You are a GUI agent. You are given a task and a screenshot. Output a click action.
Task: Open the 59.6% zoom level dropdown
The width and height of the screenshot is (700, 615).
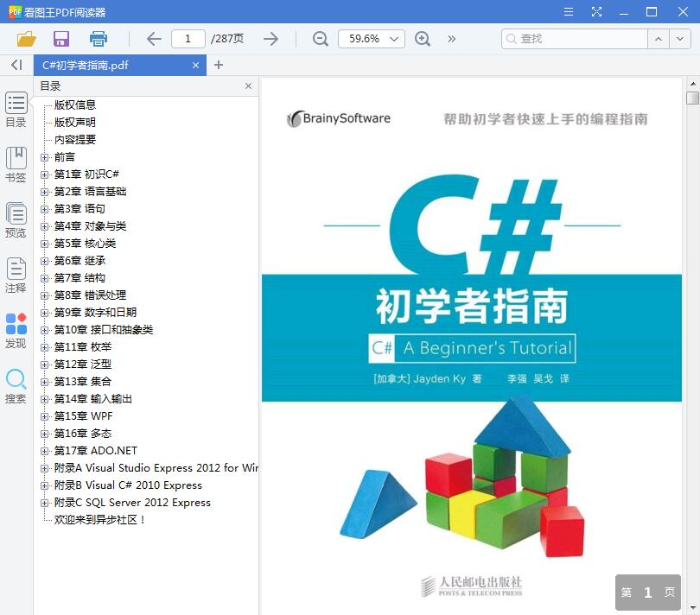click(372, 39)
